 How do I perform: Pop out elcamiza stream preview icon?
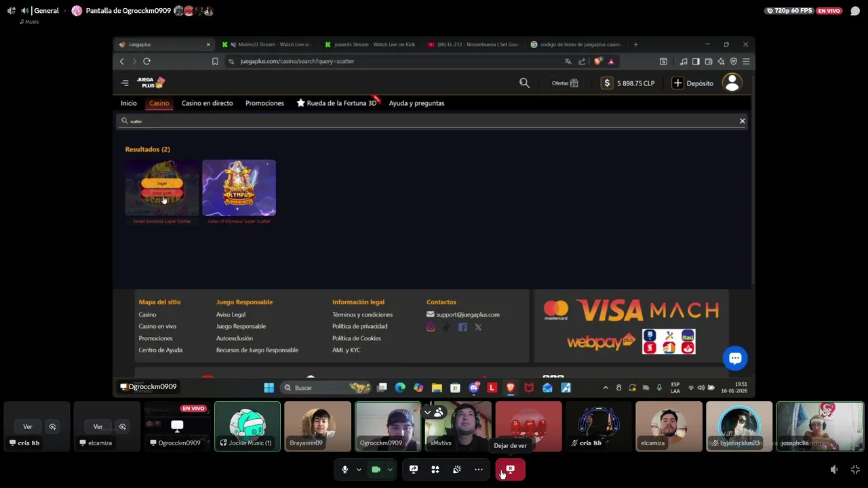coord(122,426)
